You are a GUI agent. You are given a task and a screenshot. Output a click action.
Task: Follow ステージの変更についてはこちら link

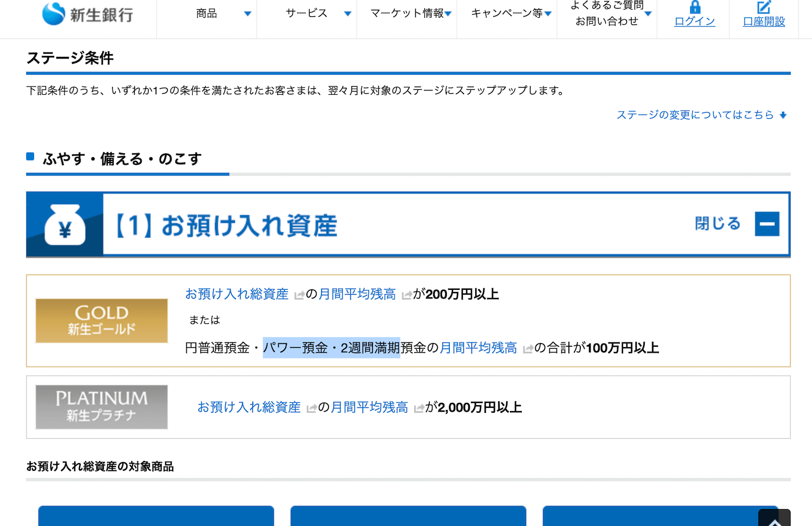coord(695,115)
